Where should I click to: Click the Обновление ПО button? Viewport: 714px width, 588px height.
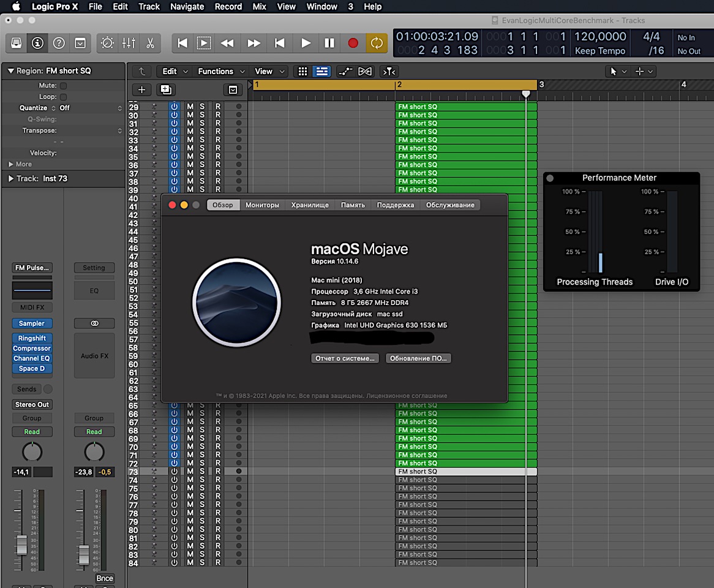coord(418,358)
